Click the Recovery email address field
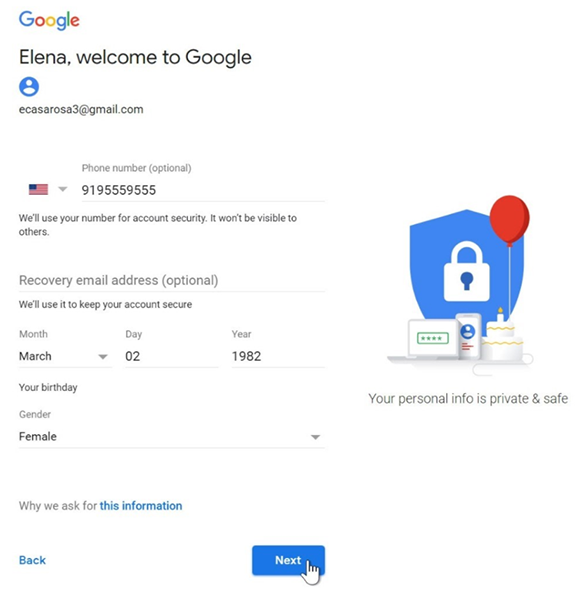 (x=172, y=281)
